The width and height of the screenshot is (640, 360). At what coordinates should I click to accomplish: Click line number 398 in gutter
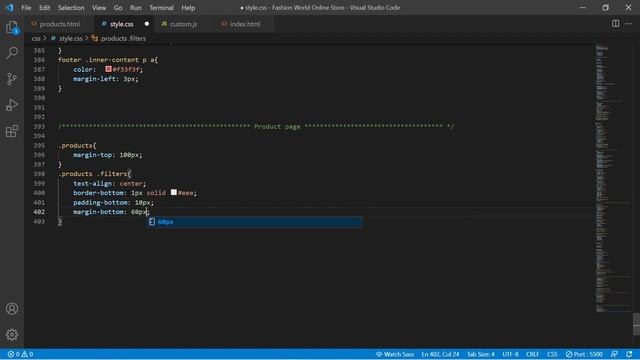(39, 174)
